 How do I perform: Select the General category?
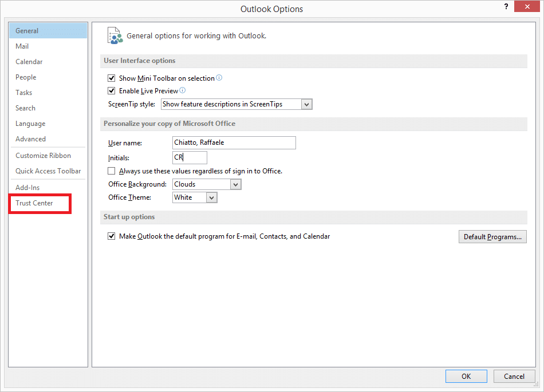tap(48, 30)
